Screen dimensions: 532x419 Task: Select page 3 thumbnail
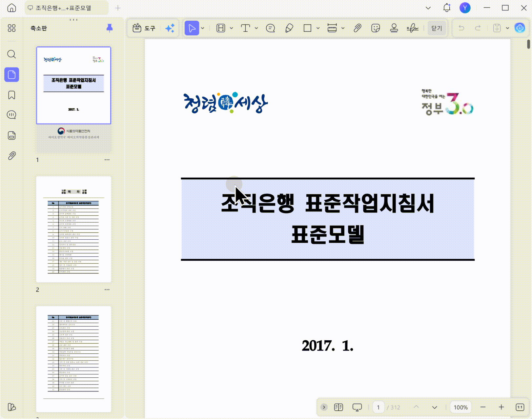pyautogui.click(x=74, y=359)
